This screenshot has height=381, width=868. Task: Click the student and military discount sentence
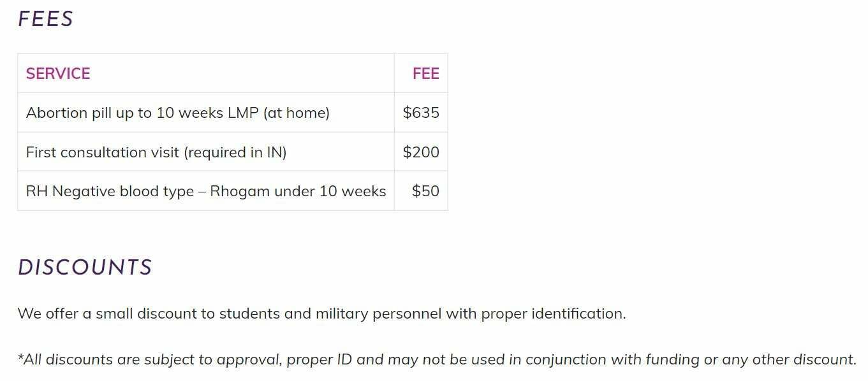pyautogui.click(x=322, y=313)
